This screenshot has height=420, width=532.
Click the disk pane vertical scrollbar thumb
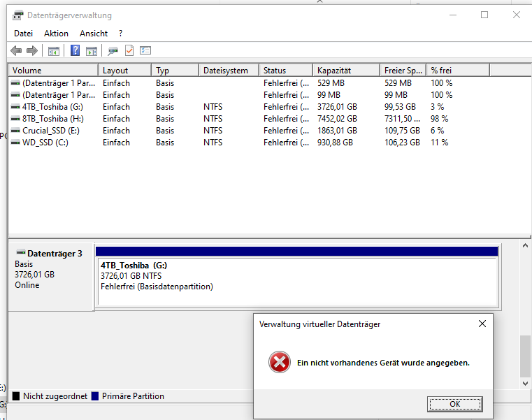[x=525, y=356]
